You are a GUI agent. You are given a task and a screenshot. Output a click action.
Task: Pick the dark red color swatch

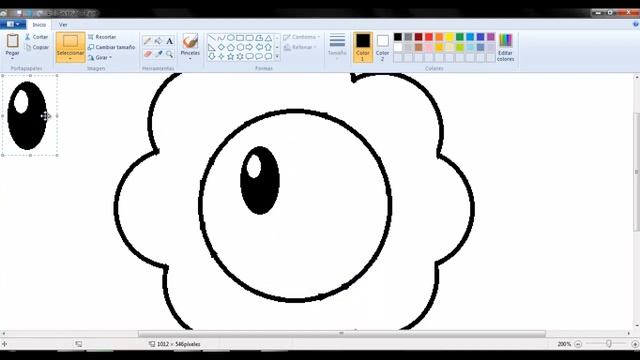418,37
